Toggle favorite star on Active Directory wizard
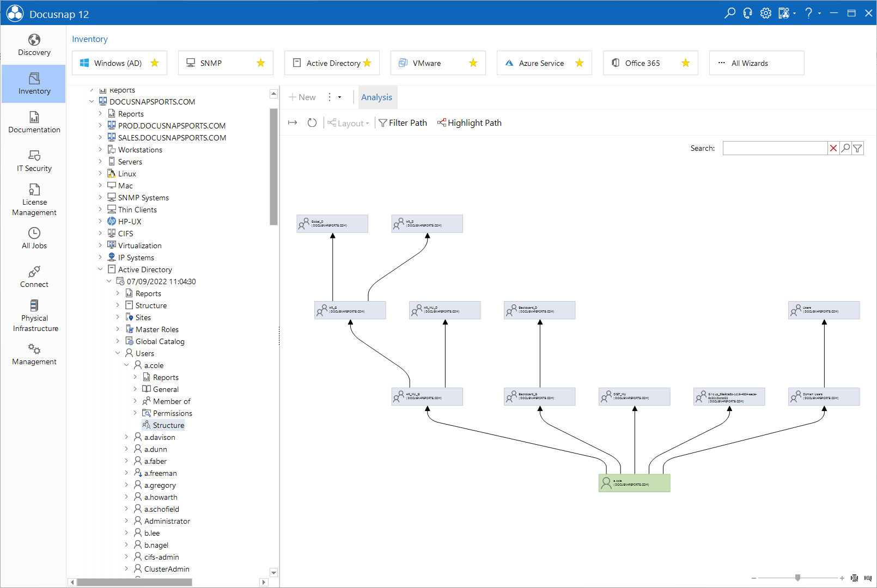Image resolution: width=877 pixels, height=588 pixels. [x=367, y=63]
